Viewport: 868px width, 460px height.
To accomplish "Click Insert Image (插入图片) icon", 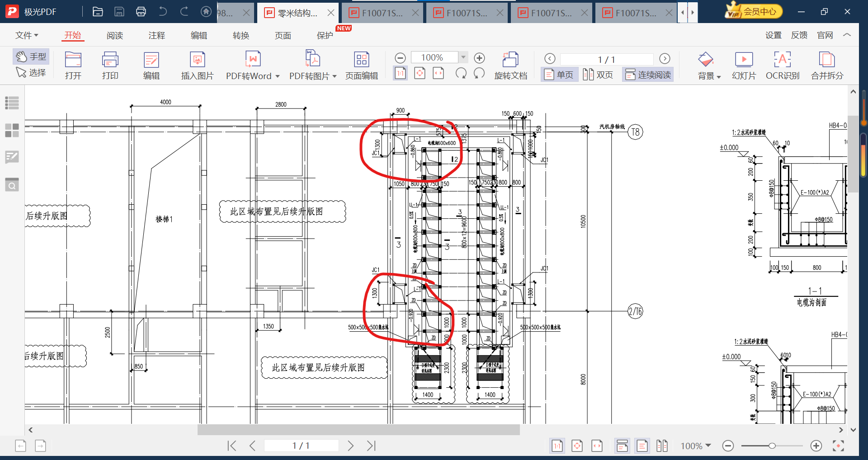I will click(x=197, y=66).
